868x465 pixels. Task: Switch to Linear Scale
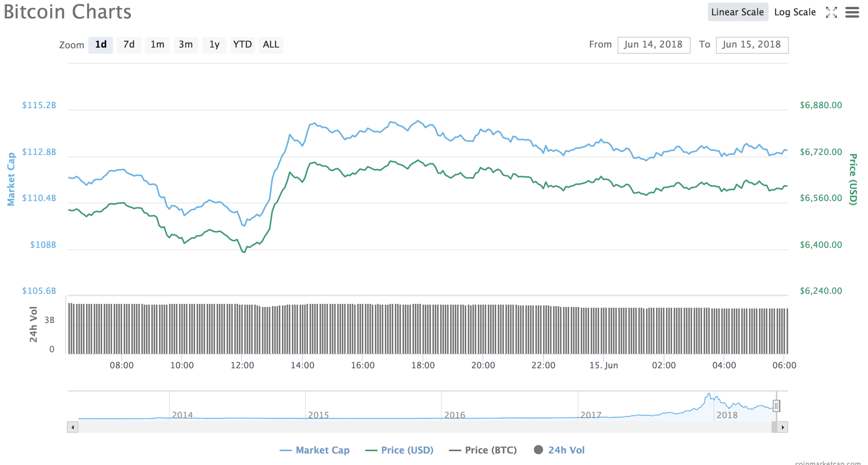pyautogui.click(x=738, y=12)
